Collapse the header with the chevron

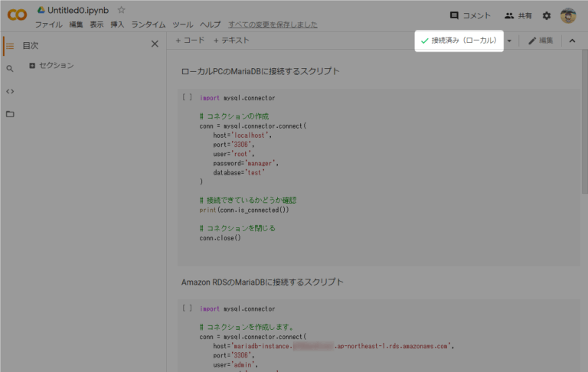pos(572,41)
